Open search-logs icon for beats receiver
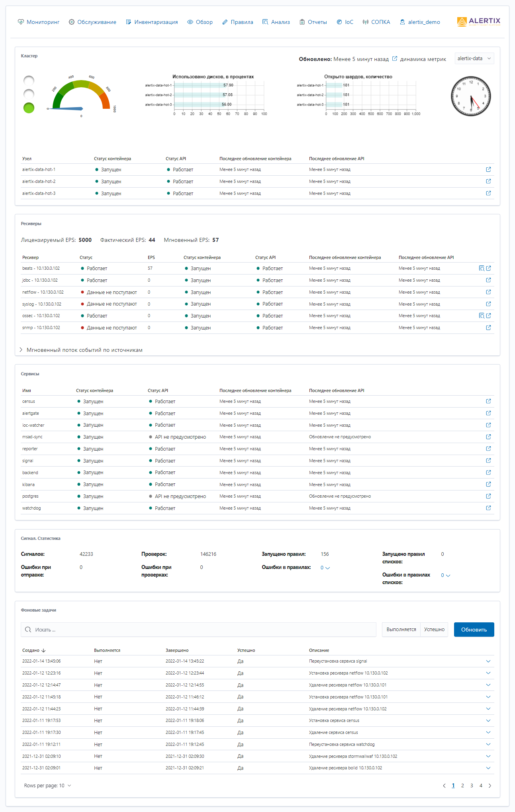 pyautogui.click(x=482, y=268)
